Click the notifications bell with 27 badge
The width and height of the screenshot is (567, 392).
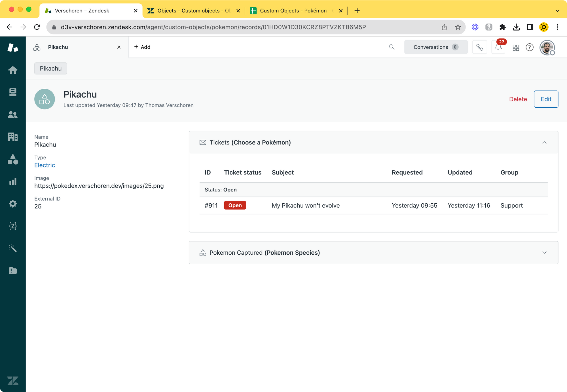tap(498, 47)
